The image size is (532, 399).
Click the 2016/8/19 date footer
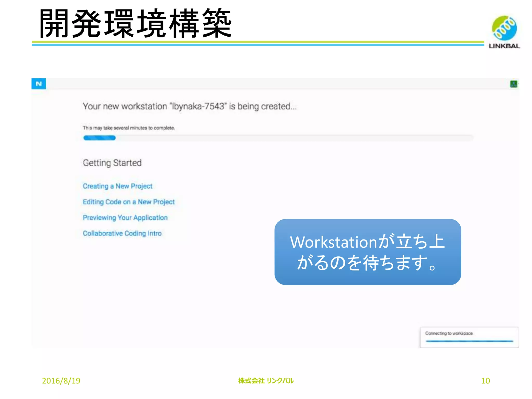pos(61,381)
